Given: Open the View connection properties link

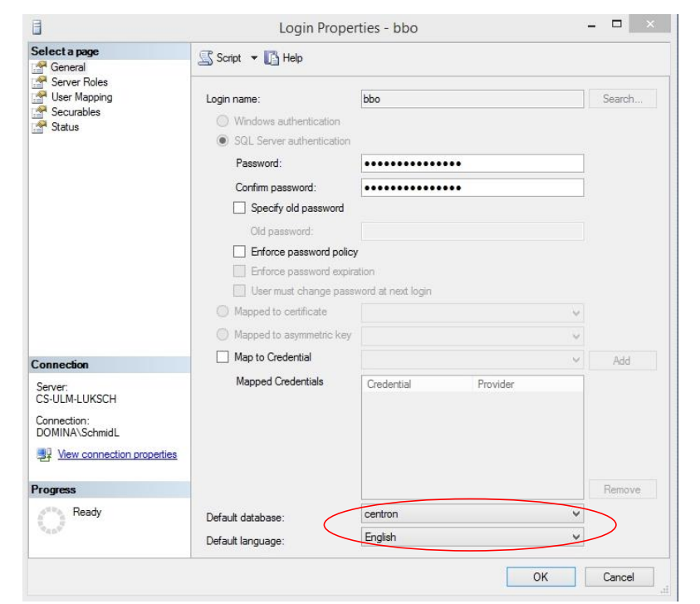Looking at the screenshot, I should click(117, 454).
